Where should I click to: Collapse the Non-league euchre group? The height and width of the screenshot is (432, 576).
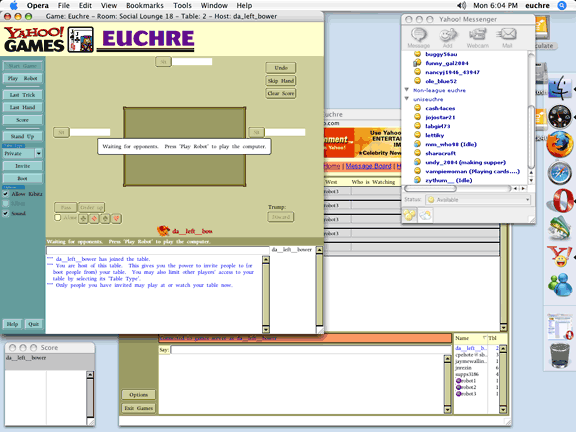point(407,90)
